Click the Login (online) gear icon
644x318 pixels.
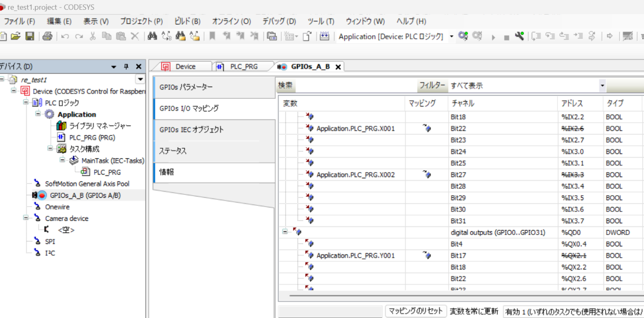462,36
